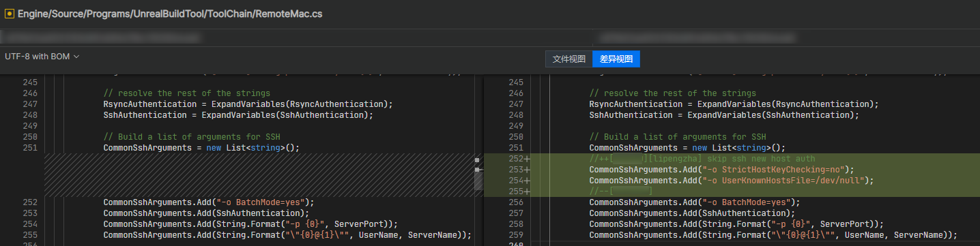980x246 pixels.
Task: Click 'resolve the rest of the strings' comment, left pane
Action: point(186,93)
